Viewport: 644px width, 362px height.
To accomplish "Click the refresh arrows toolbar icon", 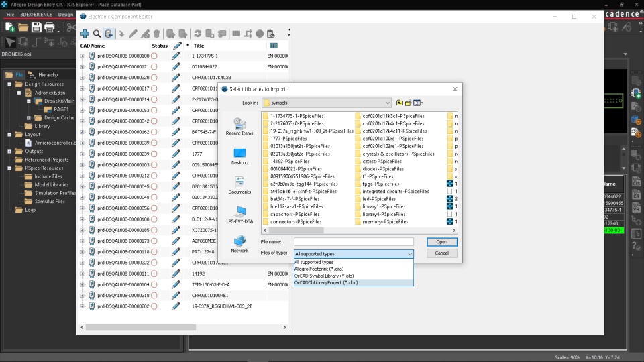I will [197, 34].
